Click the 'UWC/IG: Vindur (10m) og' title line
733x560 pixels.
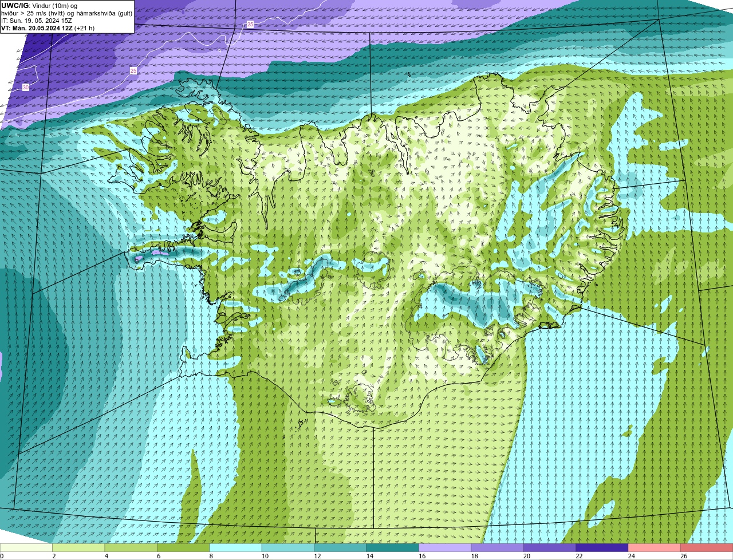click(x=39, y=5)
